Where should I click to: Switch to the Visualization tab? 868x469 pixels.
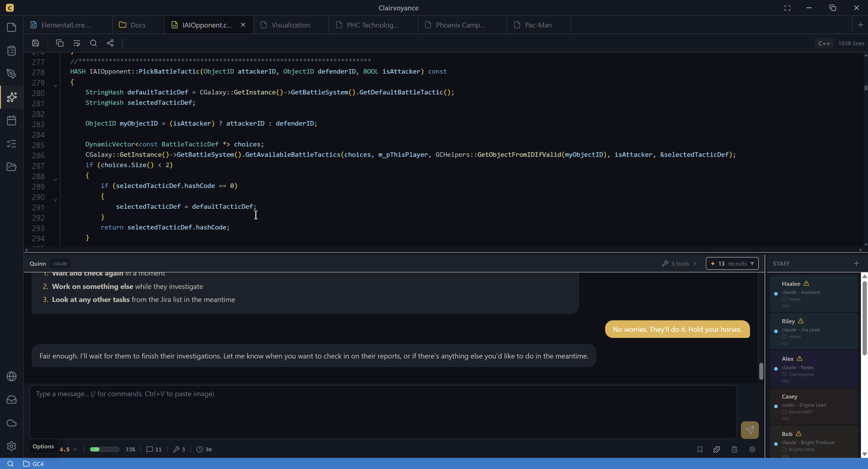[290, 25]
